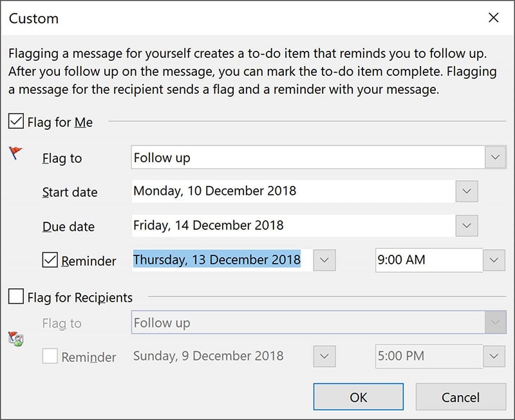Screen dimensions: 515x420
Task: Enable the Flag for Recipients checkbox
Action: pyautogui.click(x=16, y=297)
